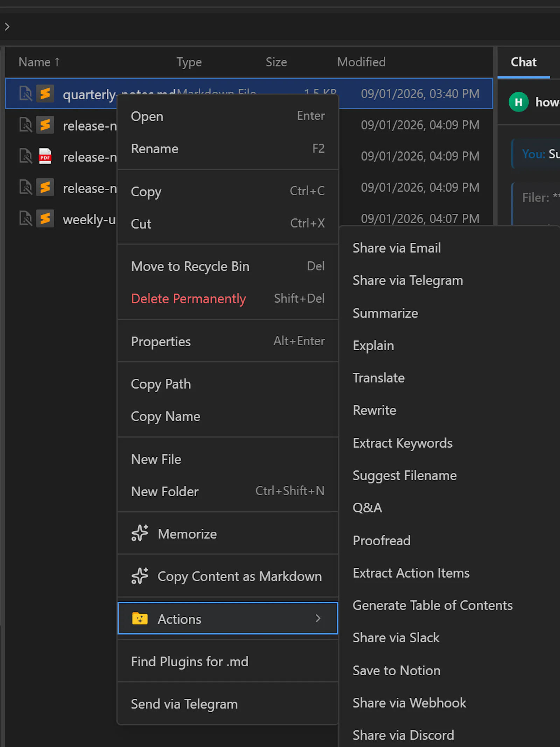
Task: Click the no-preview icon on quarterly notes row
Action: click(26, 94)
